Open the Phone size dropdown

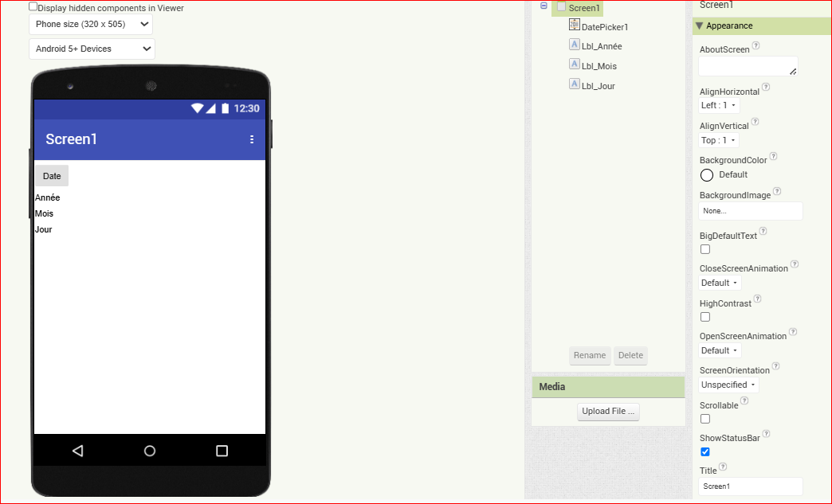tap(91, 25)
